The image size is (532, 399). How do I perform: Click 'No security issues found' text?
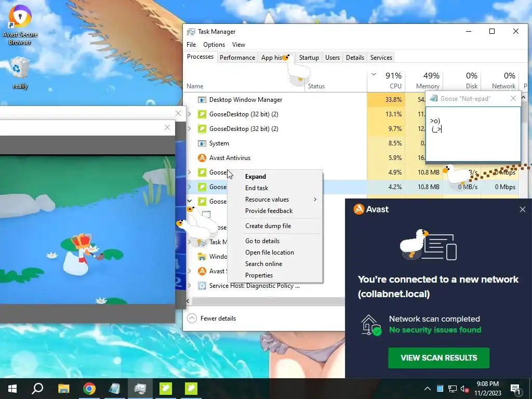435,330
